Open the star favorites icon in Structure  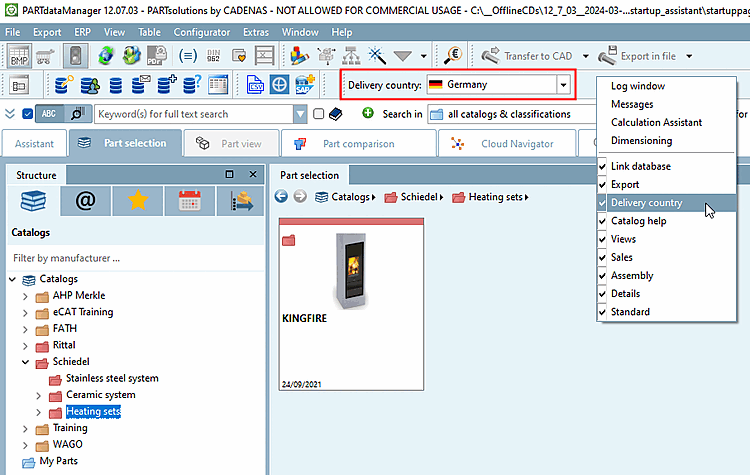pos(138,201)
